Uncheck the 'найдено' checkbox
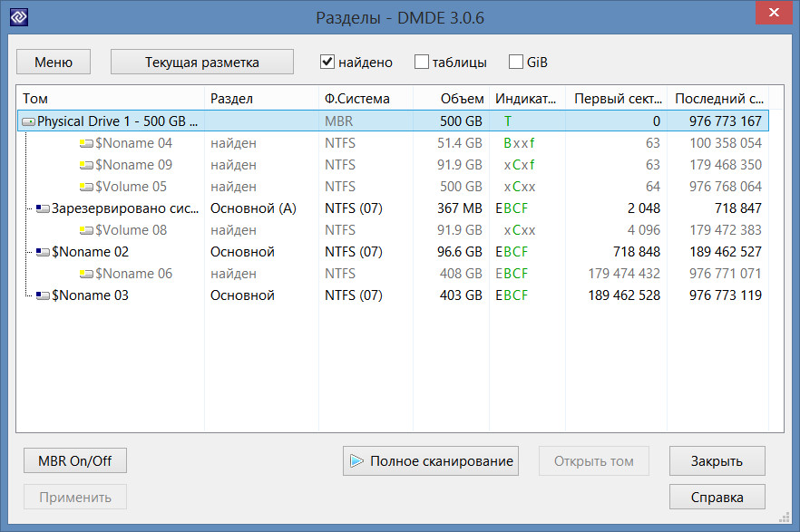 pos(327,63)
